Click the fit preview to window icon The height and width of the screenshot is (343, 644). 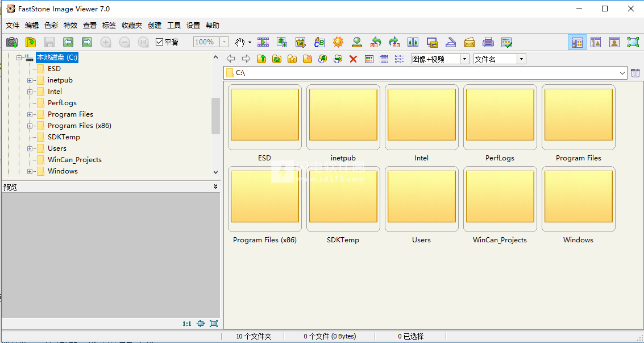coord(201,324)
